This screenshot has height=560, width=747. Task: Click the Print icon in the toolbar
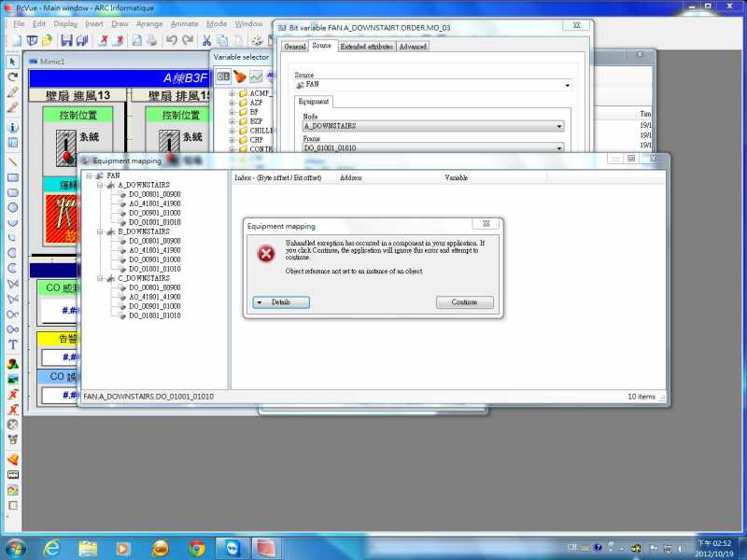point(151,40)
